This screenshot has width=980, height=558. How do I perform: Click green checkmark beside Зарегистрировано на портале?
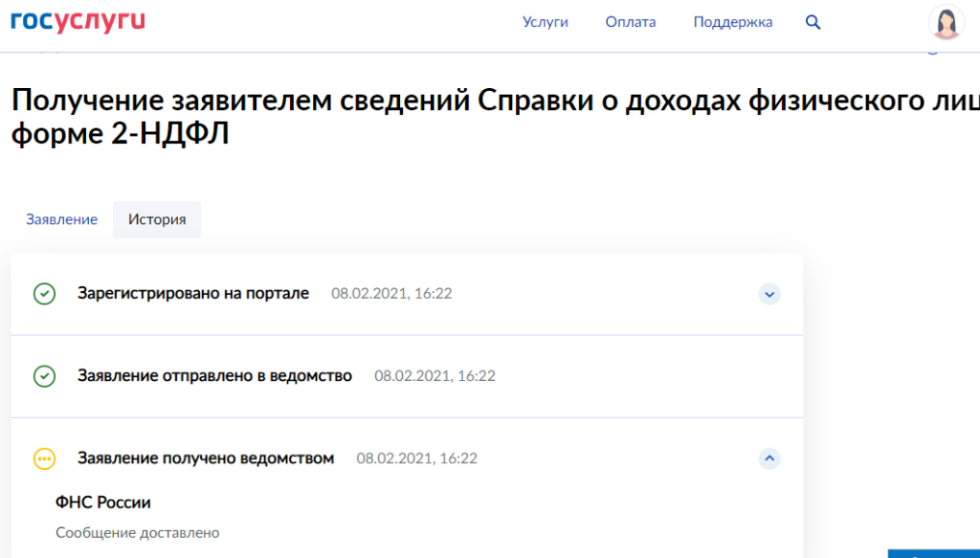(x=44, y=294)
